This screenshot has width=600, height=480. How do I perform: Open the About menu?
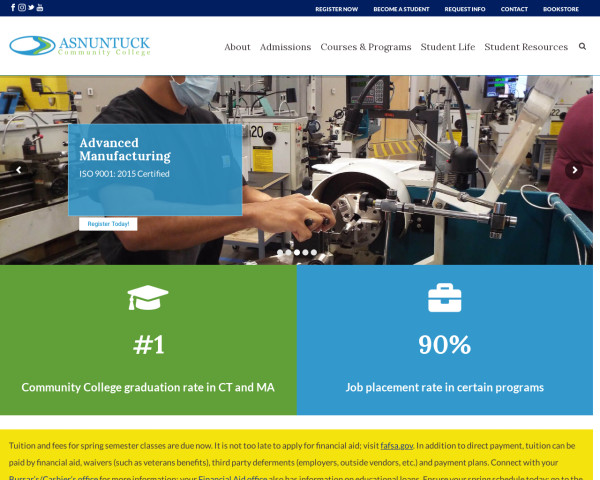pos(237,47)
